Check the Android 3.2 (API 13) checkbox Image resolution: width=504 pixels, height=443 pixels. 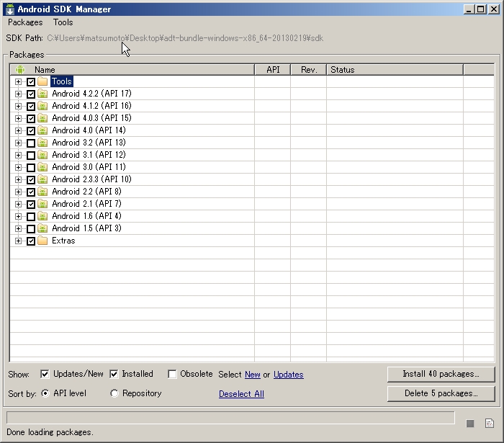(31, 143)
